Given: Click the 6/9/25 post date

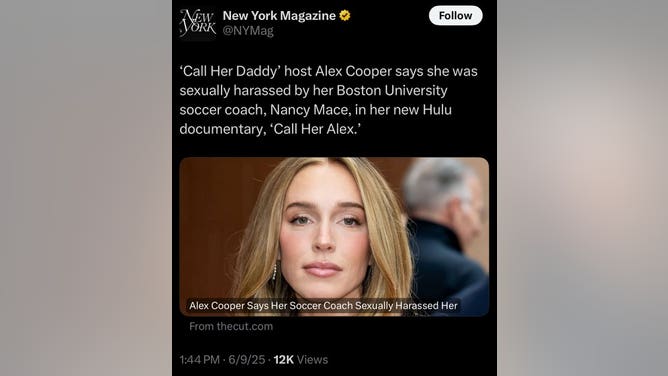Looking at the screenshot, I should (x=247, y=360).
